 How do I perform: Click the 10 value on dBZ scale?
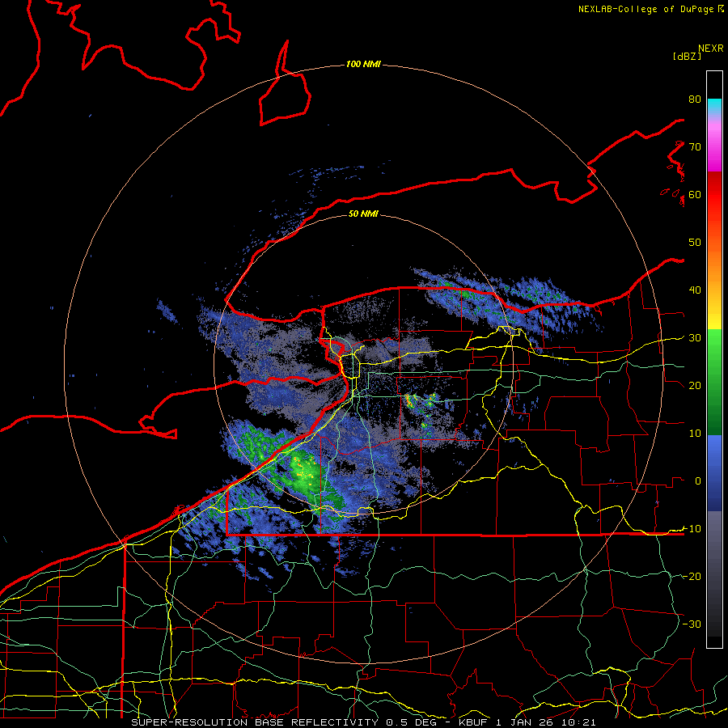pos(695,434)
